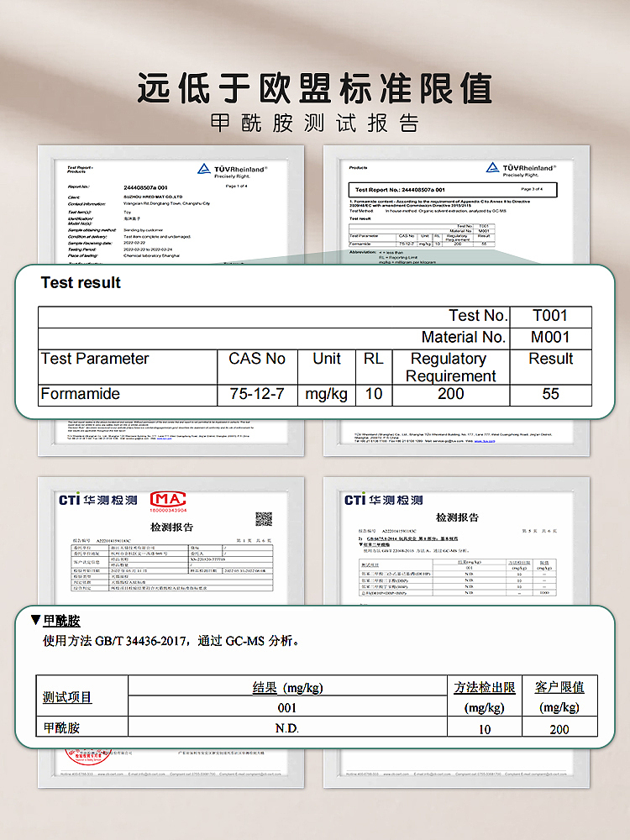The height and width of the screenshot is (840, 630).
Task: Click the headline 远低于欧盟标准限值
Action: [315, 88]
